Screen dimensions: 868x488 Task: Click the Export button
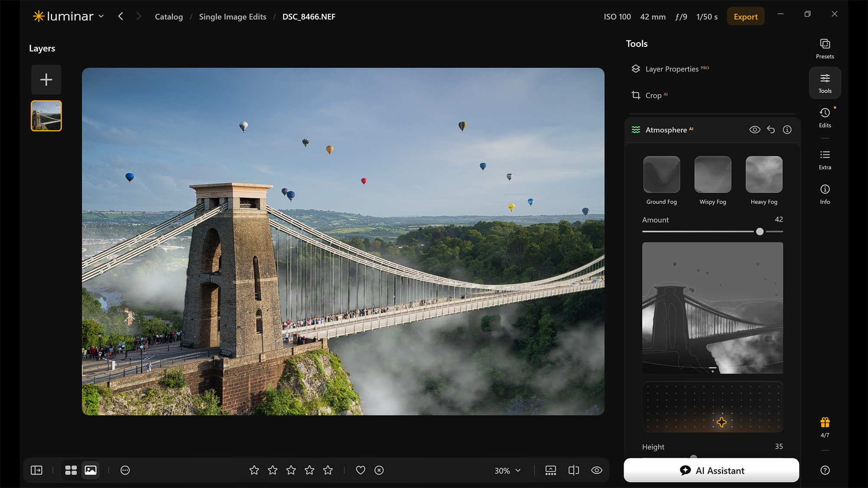pyautogui.click(x=746, y=16)
